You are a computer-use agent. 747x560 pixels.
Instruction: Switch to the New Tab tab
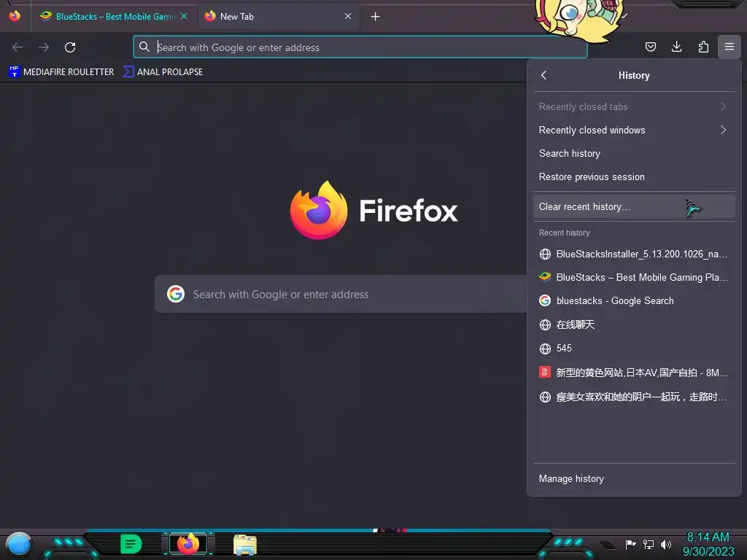coord(279,17)
